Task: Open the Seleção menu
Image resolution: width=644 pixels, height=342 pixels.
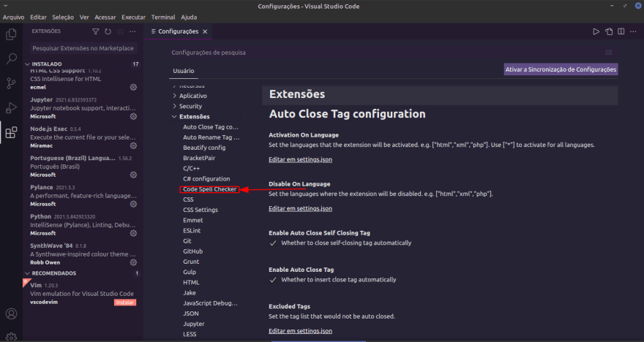Action: click(x=63, y=18)
